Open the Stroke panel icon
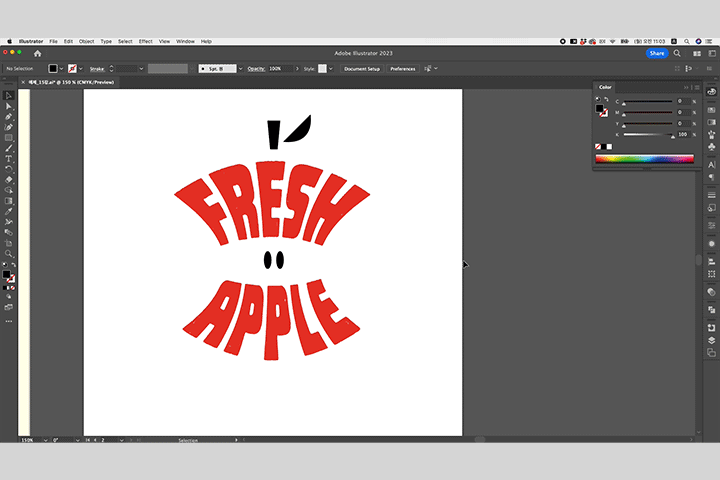 point(711,195)
